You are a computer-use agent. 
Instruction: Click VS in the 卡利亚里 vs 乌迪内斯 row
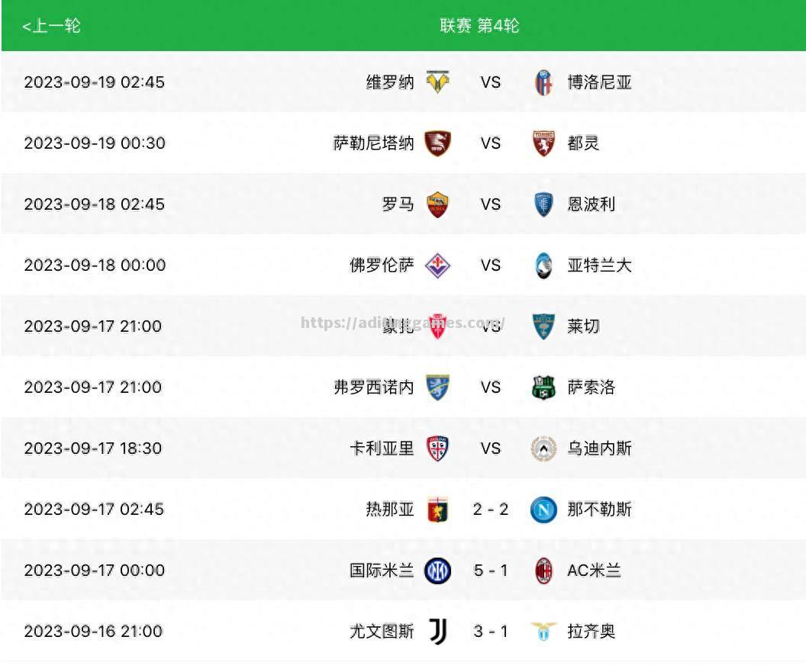pos(490,449)
